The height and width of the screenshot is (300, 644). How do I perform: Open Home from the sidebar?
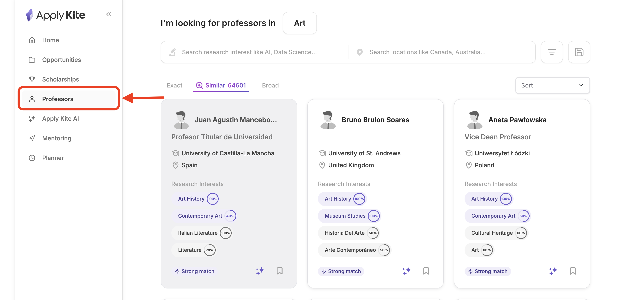50,40
